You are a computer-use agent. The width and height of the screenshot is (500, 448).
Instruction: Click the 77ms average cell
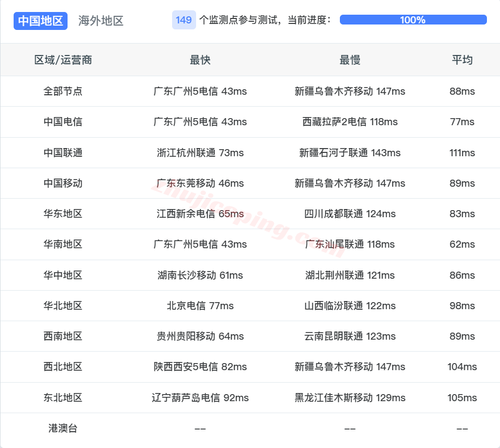point(462,122)
